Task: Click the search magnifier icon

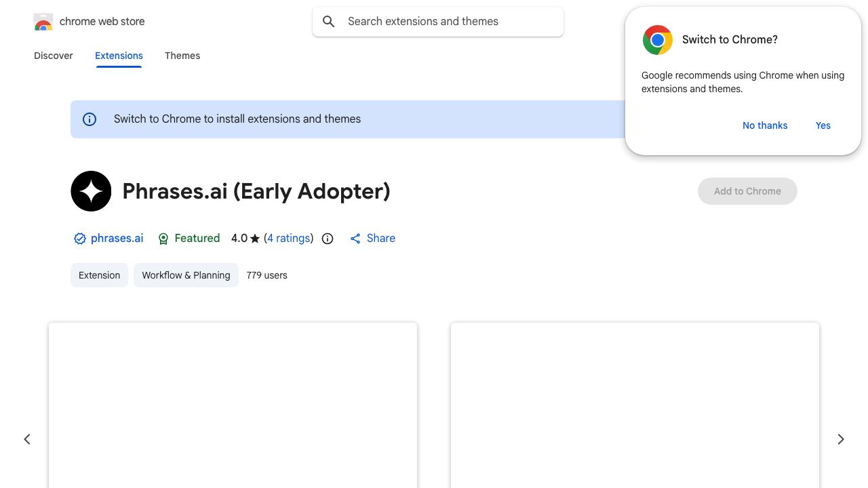Action: click(x=329, y=22)
